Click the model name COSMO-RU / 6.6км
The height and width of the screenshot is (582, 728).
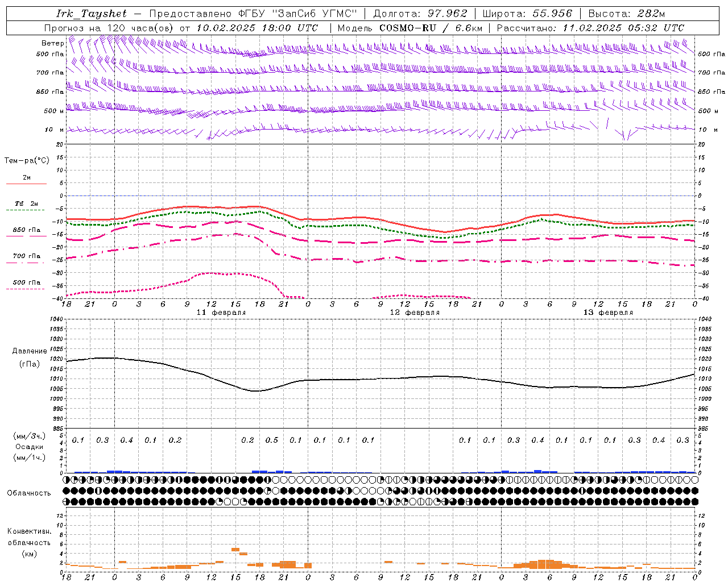pyautogui.click(x=431, y=28)
